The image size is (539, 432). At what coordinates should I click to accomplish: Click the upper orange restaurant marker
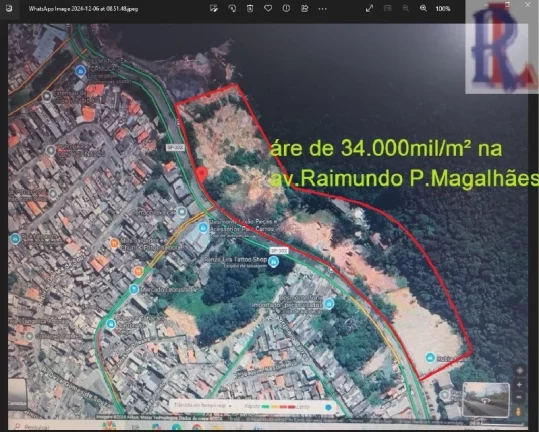[114, 243]
